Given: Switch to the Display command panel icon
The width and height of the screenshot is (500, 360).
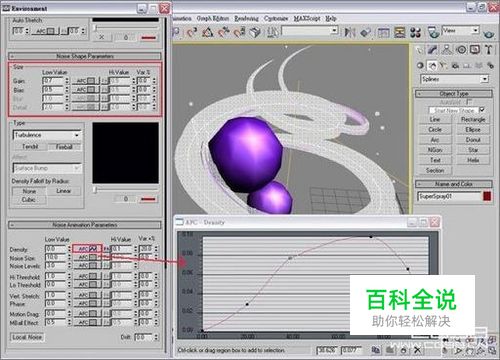Looking at the screenshot, I should click(475, 50).
